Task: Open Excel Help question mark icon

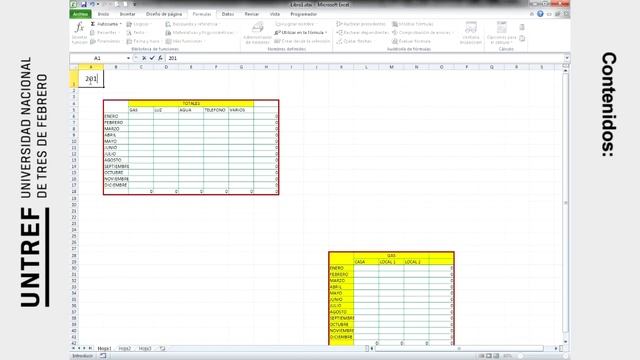Action: click(540, 14)
